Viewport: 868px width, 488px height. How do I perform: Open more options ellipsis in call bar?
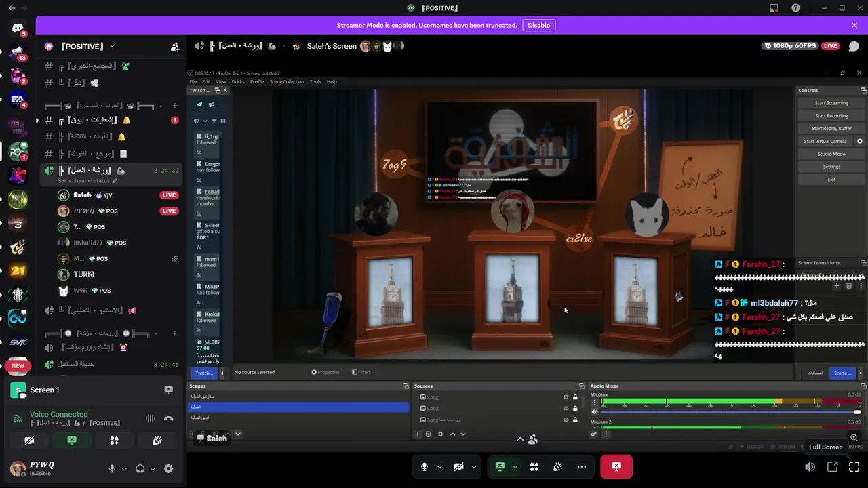coord(582,466)
